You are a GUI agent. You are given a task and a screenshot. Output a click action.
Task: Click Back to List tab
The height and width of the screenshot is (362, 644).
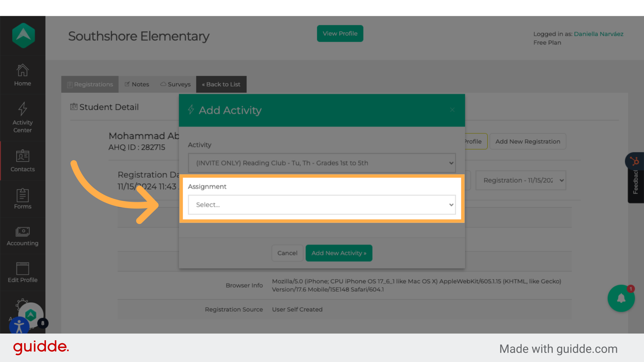pyautogui.click(x=221, y=84)
